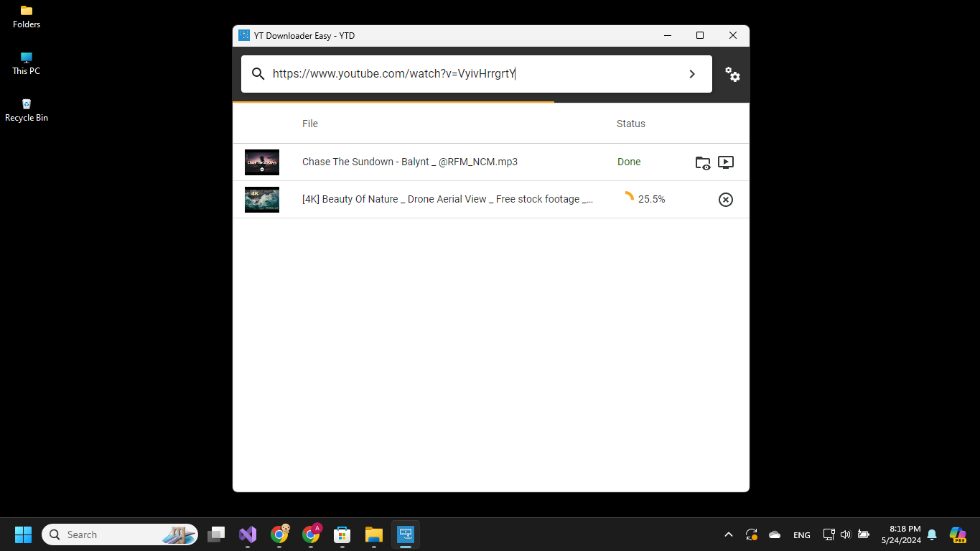Click the 'Done' status text
This screenshot has width=980, height=551.
[x=629, y=162]
